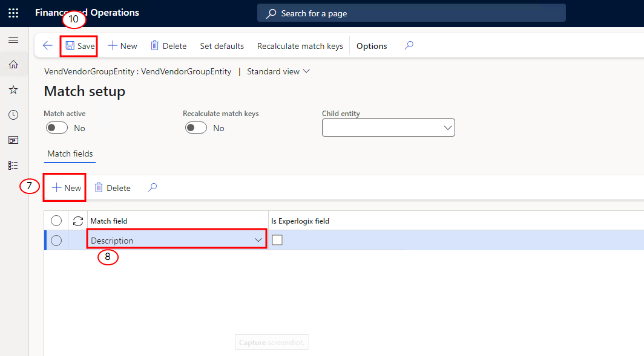The height and width of the screenshot is (356, 644).
Task: Open the Options menu
Action: click(372, 46)
